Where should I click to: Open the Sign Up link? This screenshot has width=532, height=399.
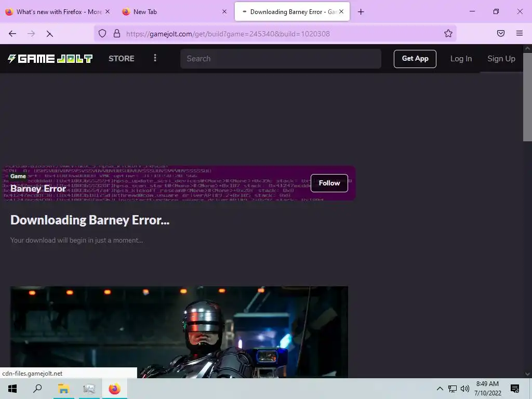point(501,59)
